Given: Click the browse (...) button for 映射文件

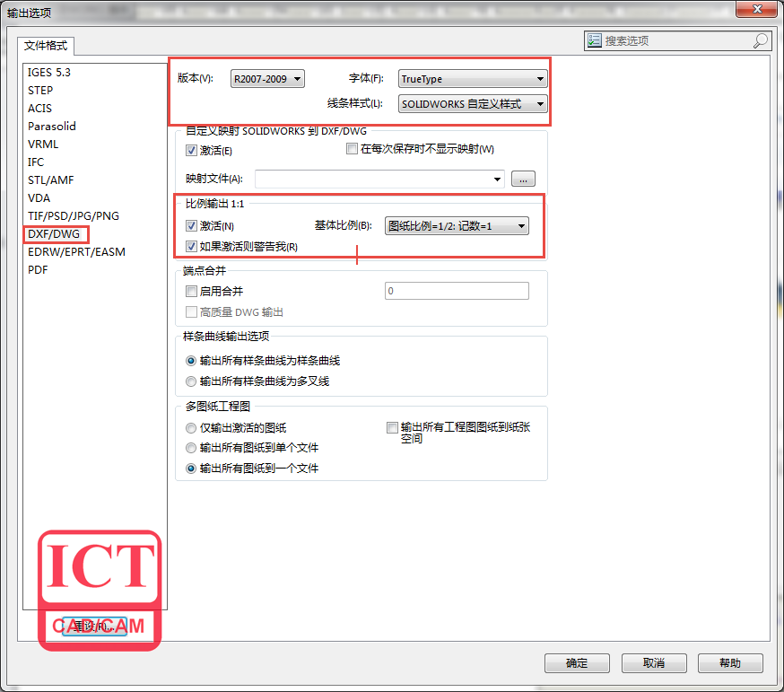Looking at the screenshot, I should pos(523,179).
